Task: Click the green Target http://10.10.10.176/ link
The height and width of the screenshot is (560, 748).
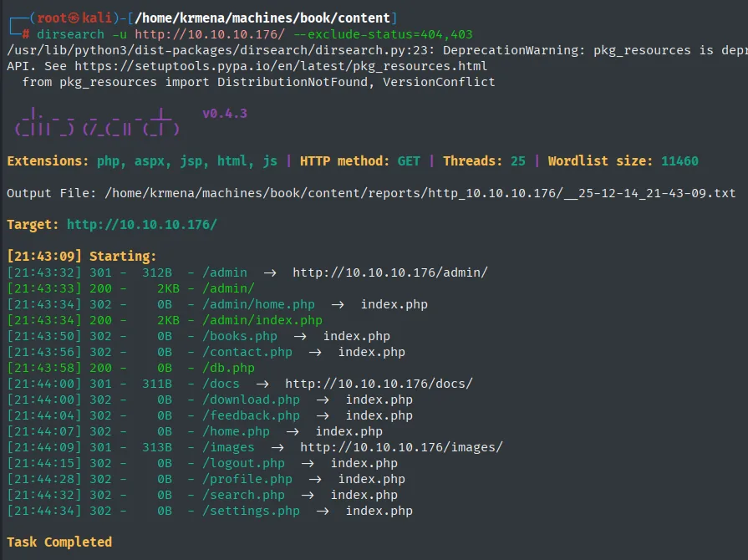Action: tap(142, 225)
